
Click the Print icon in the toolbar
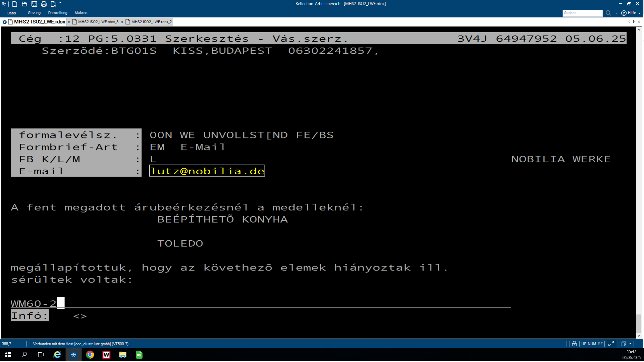44,4
